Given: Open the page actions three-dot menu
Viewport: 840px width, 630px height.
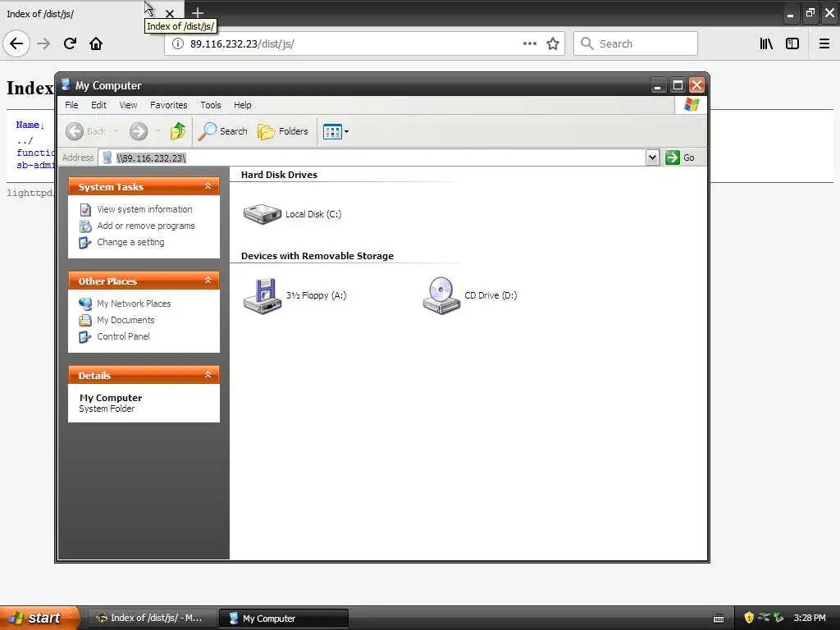Looking at the screenshot, I should pos(529,43).
